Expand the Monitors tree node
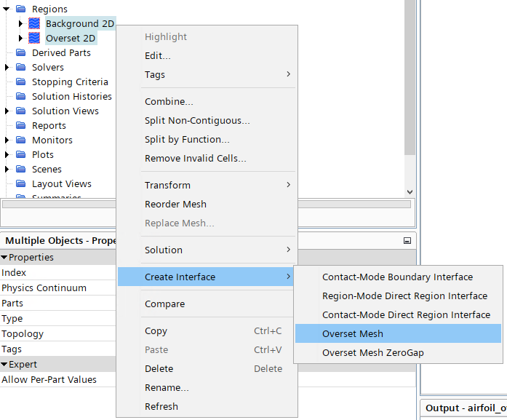The height and width of the screenshot is (420, 507). 7,140
